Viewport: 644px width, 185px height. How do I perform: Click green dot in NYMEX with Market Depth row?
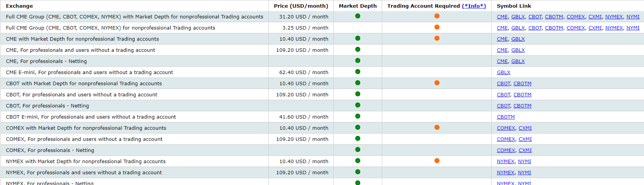click(x=358, y=161)
